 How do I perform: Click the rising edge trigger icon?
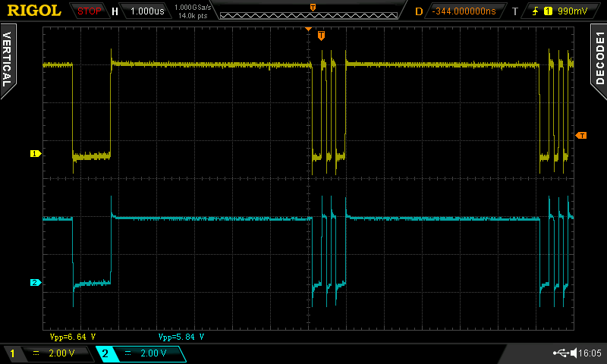(535, 11)
